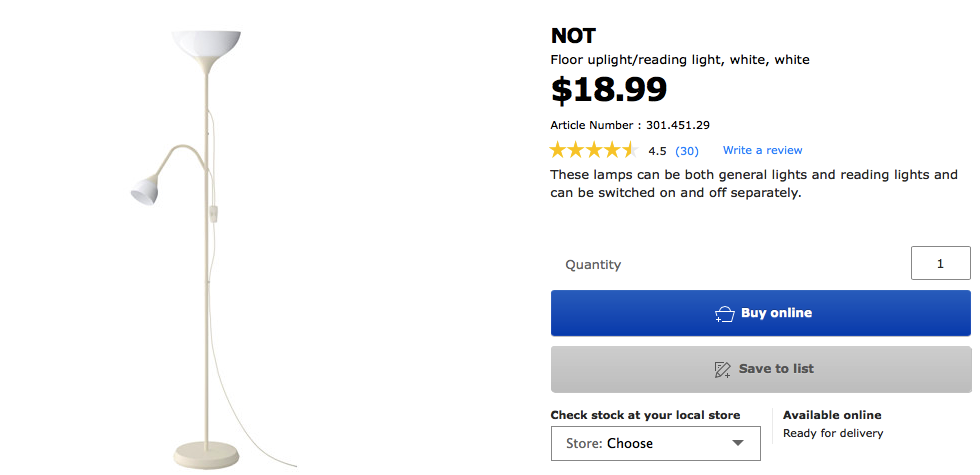Open the Write a review link

tap(762, 150)
